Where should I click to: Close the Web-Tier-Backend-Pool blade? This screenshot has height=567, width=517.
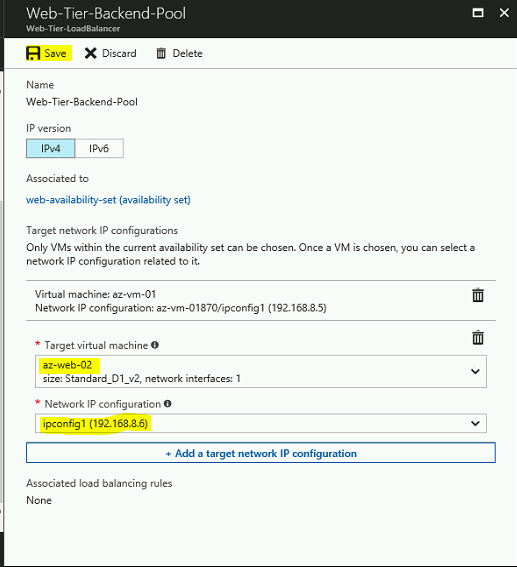tap(504, 13)
